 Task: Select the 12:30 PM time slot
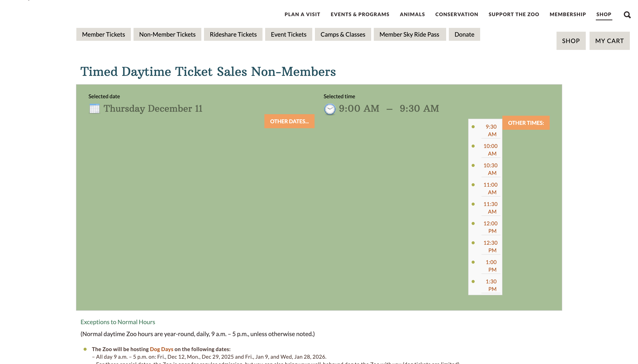click(491, 247)
